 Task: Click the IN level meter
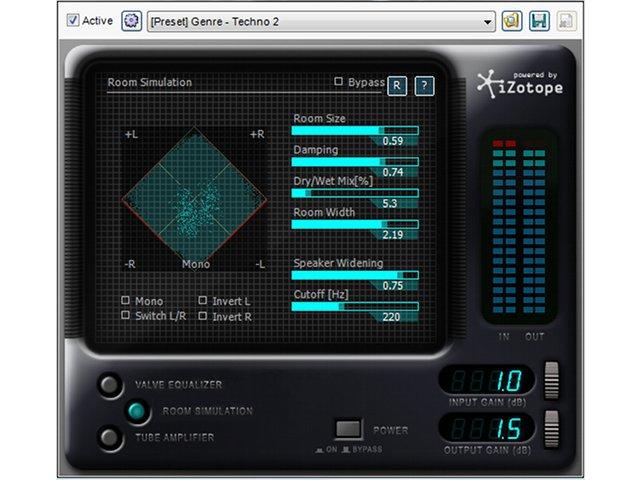click(x=504, y=227)
